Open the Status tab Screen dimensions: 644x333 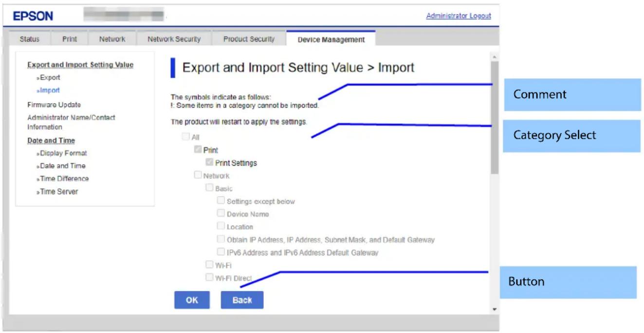pyautogui.click(x=29, y=39)
